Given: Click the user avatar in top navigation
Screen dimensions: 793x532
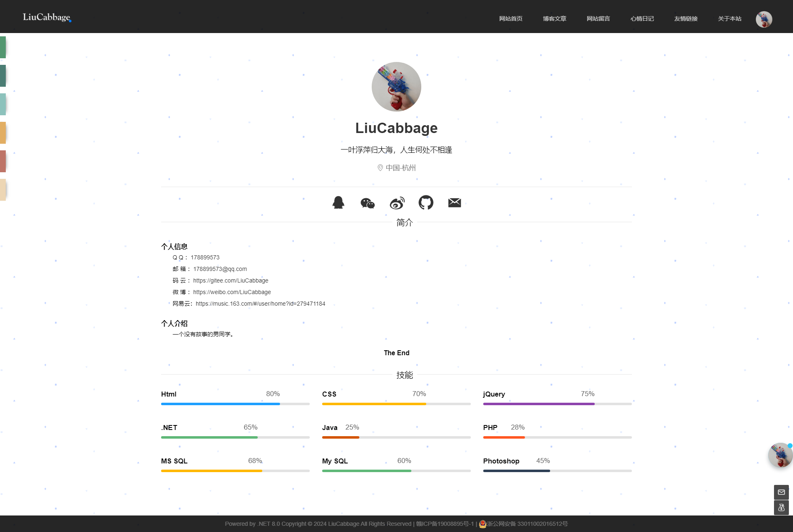Looking at the screenshot, I should coord(764,19).
